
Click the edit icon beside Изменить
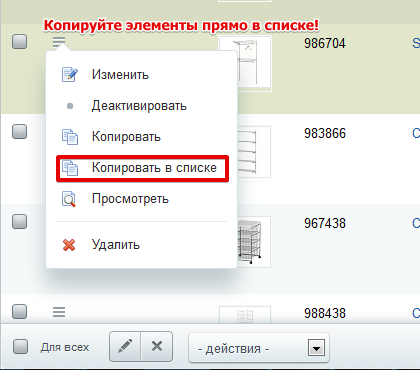point(70,75)
